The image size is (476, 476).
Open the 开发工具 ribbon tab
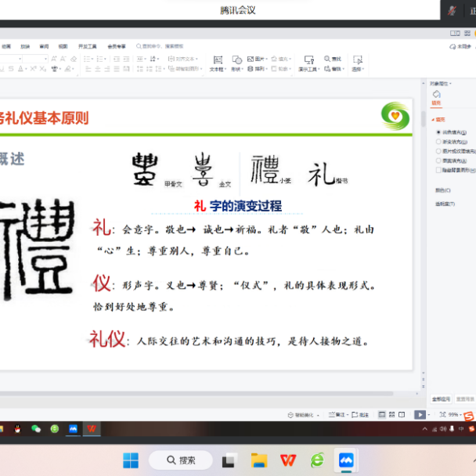tap(88, 46)
